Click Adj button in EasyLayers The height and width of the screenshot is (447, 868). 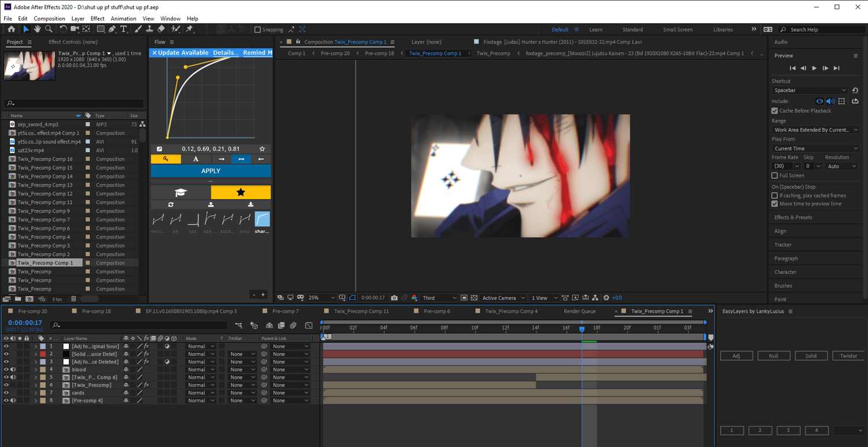coord(736,356)
